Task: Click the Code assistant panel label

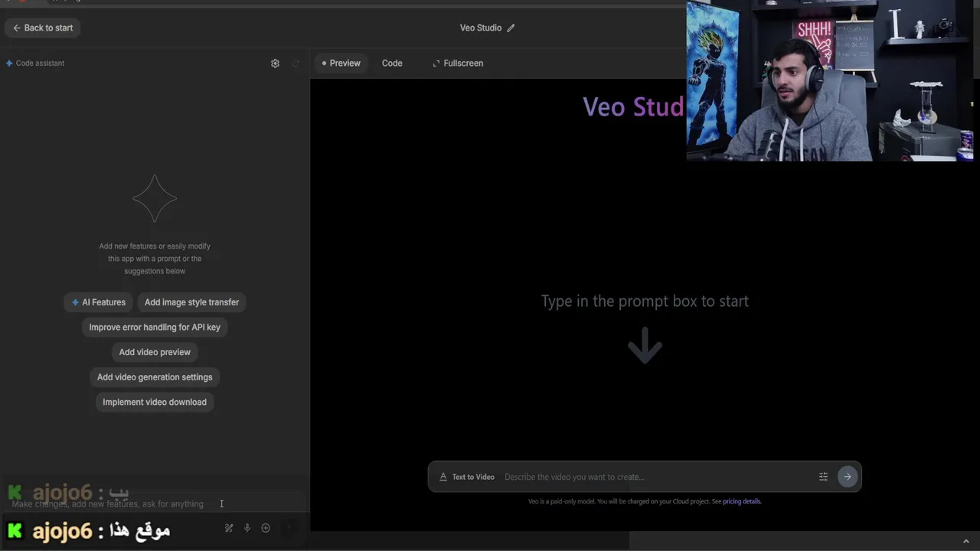Action: [35, 64]
